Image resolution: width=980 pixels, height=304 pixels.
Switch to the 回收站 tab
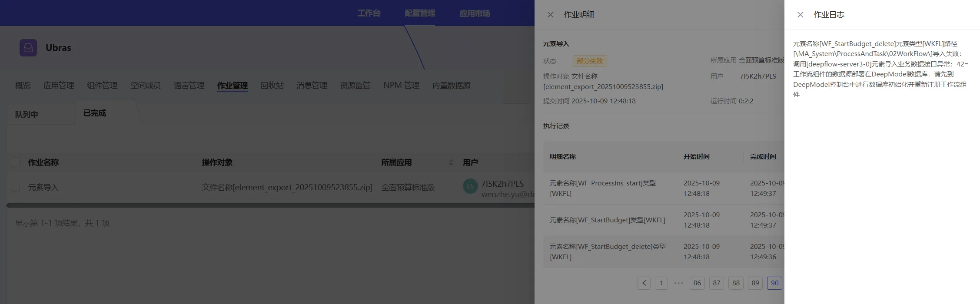coord(272,86)
